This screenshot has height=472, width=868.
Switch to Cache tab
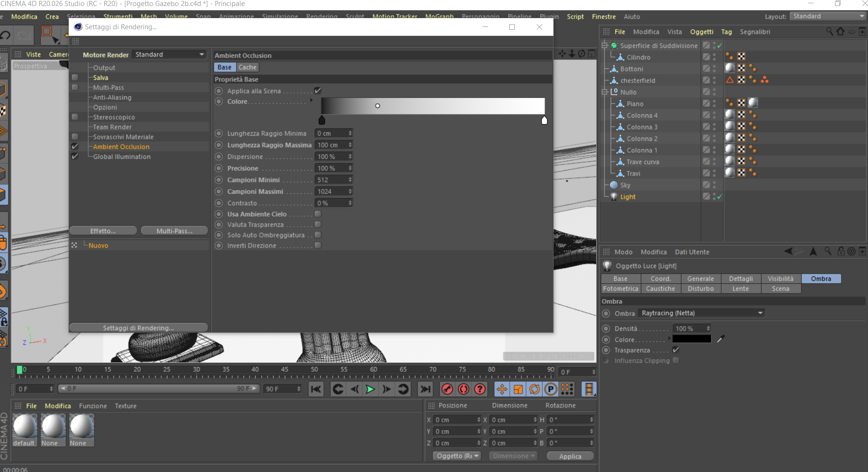(247, 67)
